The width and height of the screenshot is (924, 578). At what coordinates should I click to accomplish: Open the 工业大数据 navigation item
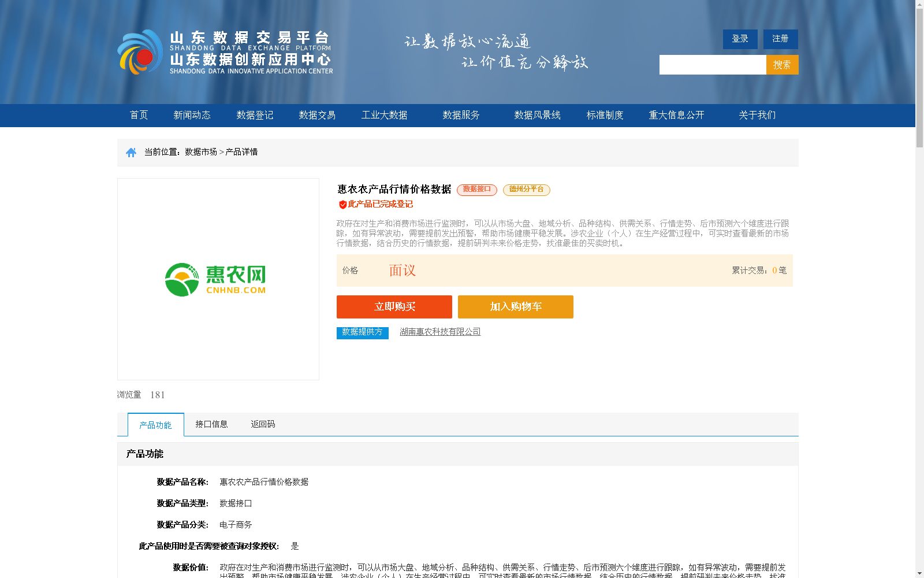tap(384, 116)
